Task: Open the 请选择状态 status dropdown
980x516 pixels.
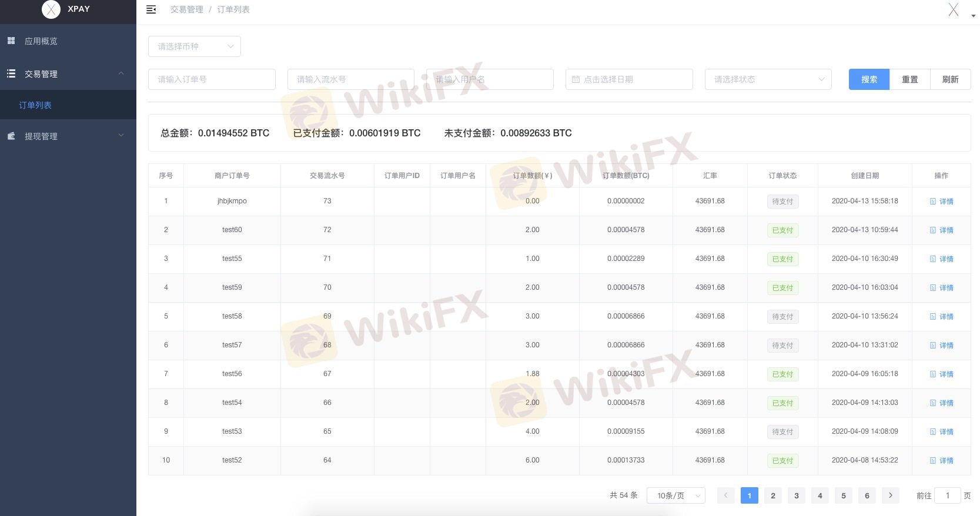Action: click(768, 79)
